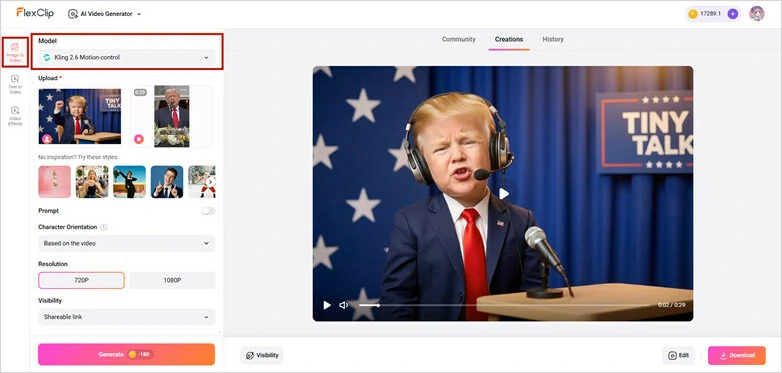Screen dimensions: 782x373
Task: Click uploaded Tiny Talk image thumbnail
Action: 80,116
